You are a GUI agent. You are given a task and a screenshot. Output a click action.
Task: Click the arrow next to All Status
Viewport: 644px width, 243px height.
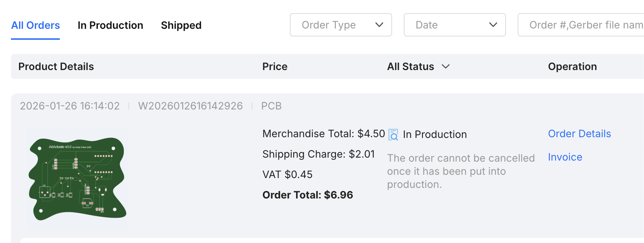click(445, 66)
